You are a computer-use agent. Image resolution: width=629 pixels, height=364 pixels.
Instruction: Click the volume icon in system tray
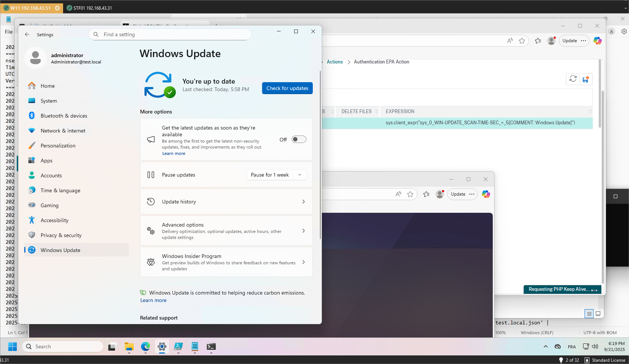(x=595, y=346)
